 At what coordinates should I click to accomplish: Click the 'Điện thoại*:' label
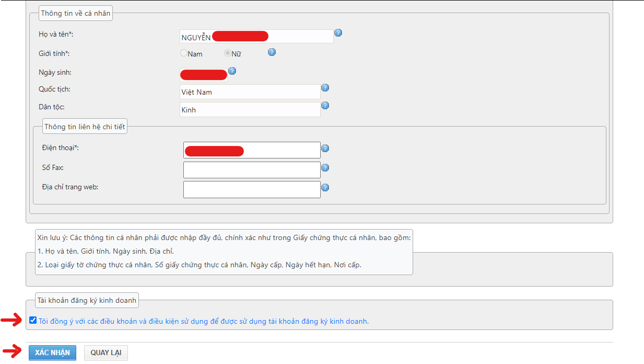click(x=60, y=147)
